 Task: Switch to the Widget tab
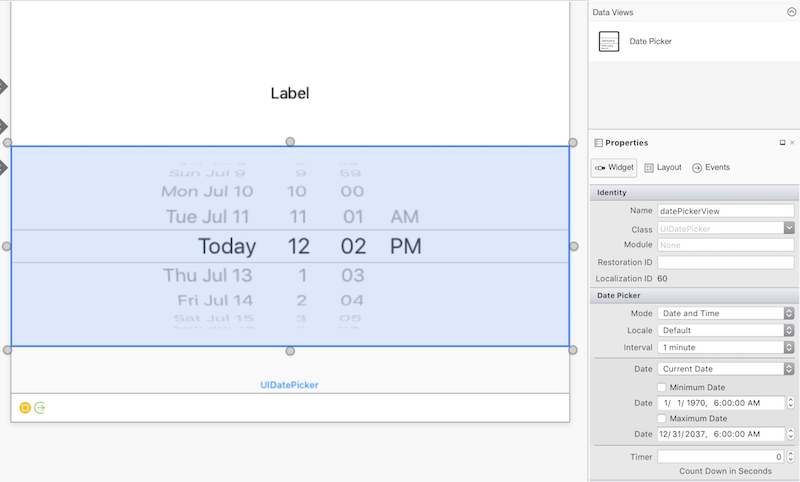coord(614,168)
